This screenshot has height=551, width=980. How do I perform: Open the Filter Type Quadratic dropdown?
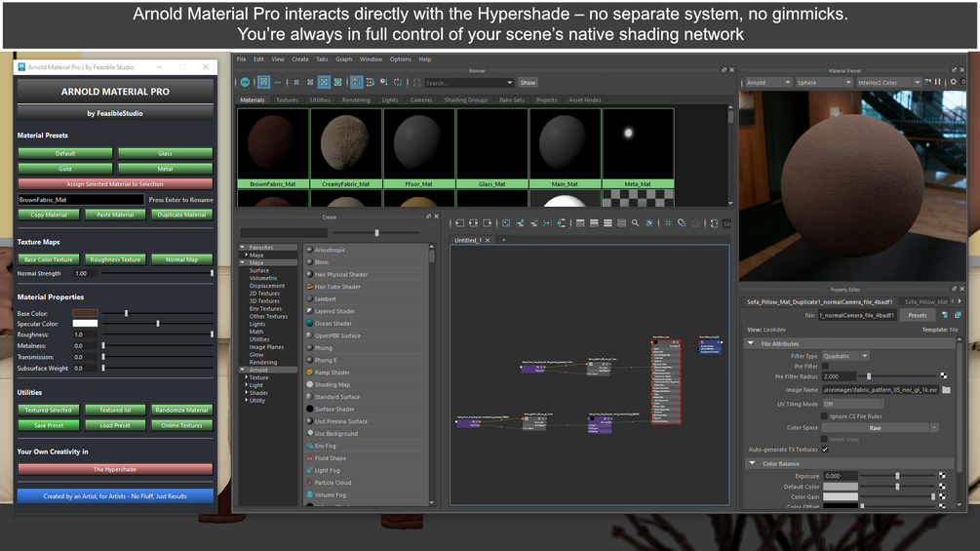pos(845,355)
